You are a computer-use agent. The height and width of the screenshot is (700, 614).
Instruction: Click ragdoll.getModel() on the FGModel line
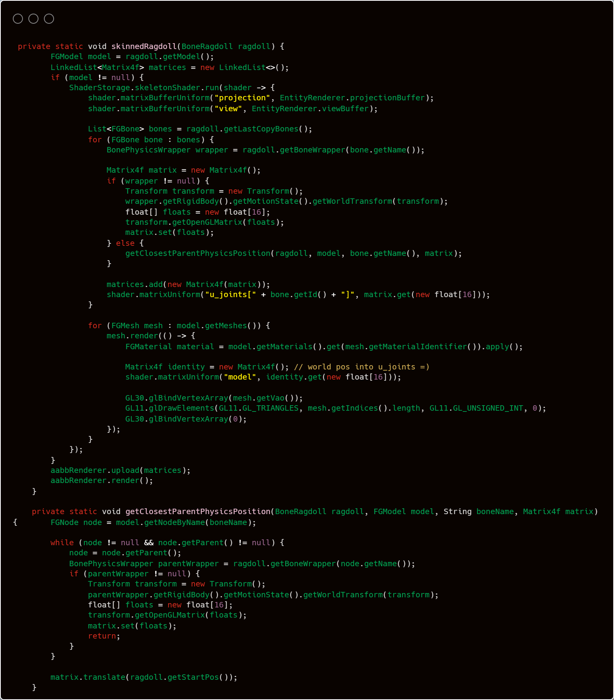pos(167,57)
